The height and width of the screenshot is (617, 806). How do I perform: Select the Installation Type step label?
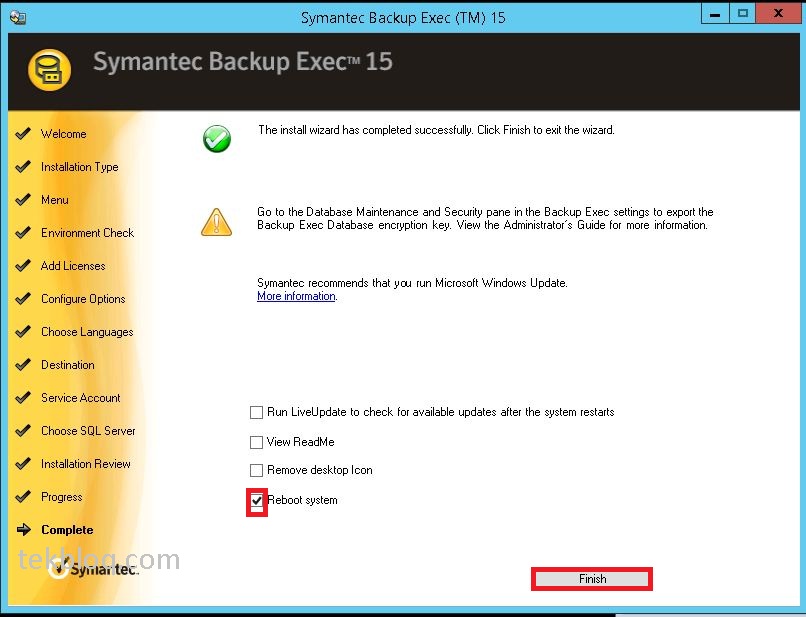[80, 167]
